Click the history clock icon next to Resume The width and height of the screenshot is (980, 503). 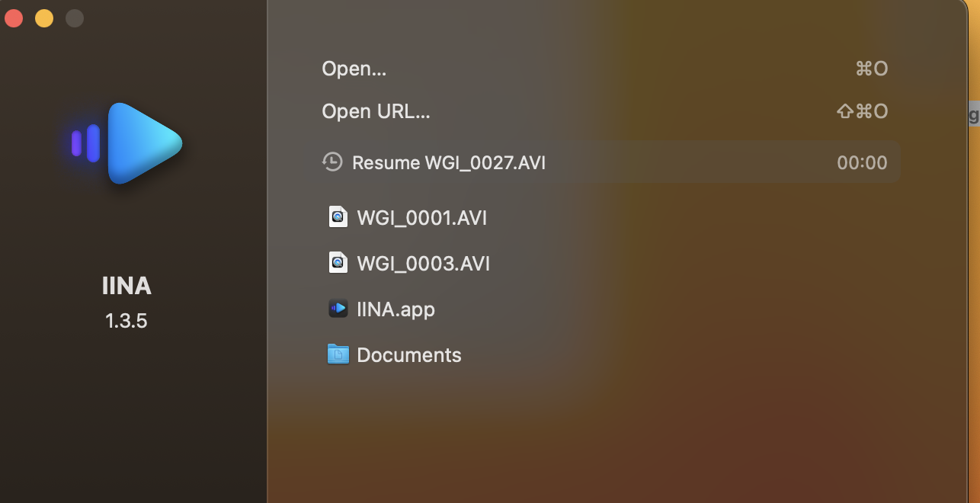(x=332, y=162)
